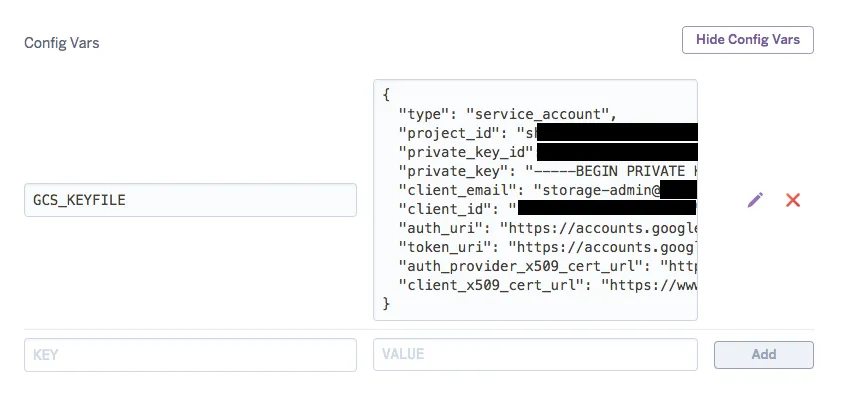Click the pencil edit icon for GCS_KEYFILE

click(755, 200)
